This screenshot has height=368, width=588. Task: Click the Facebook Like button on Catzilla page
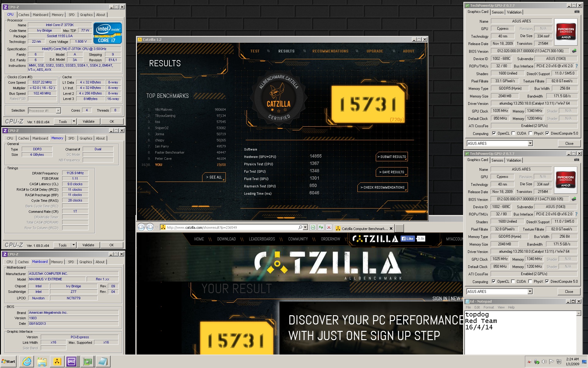point(408,239)
